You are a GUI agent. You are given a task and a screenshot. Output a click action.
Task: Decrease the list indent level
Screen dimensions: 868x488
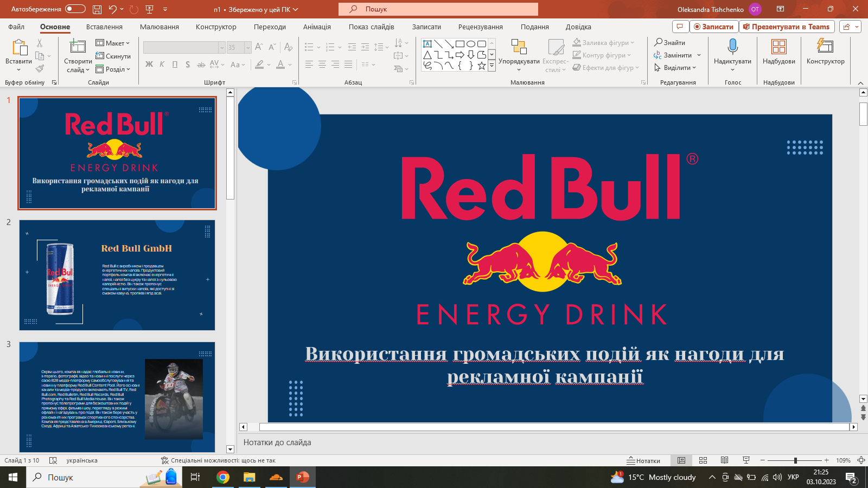(352, 47)
